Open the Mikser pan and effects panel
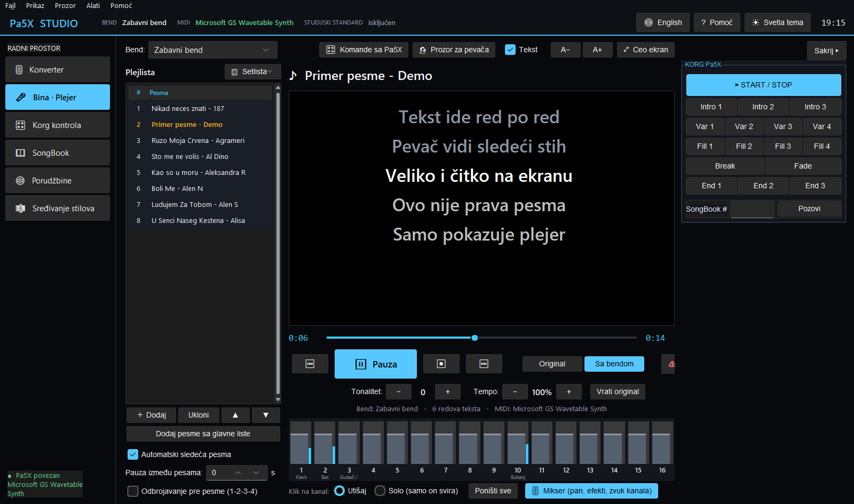854x504 pixels. tap(591, 491)
